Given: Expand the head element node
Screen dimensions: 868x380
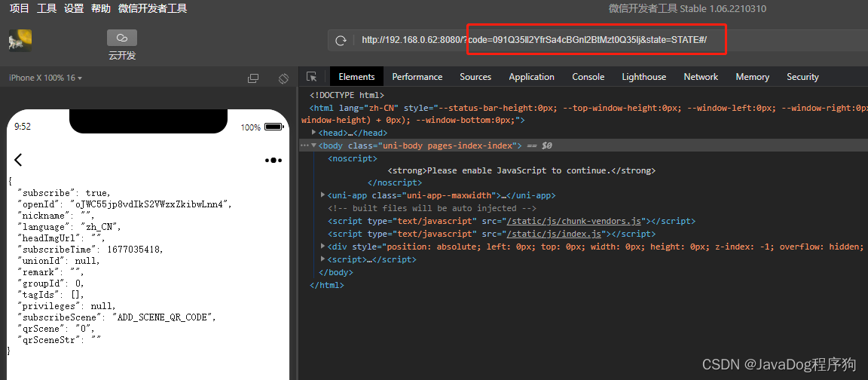Looking at the screenshot, I should pos(314,133).
